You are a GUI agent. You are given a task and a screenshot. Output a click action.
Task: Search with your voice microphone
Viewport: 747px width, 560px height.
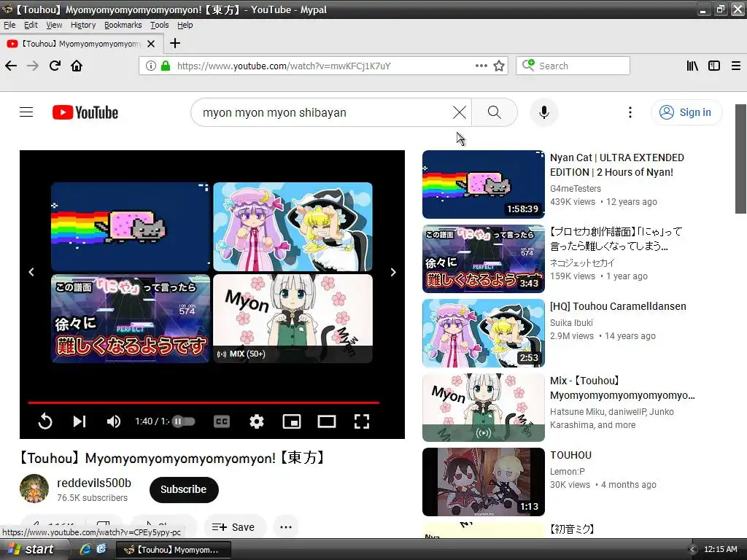[x=544, y=112]
